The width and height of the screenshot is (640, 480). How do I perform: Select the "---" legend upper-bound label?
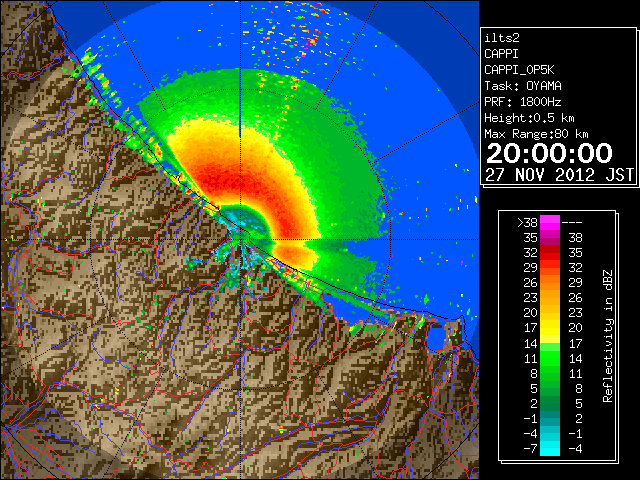(572, 223)
